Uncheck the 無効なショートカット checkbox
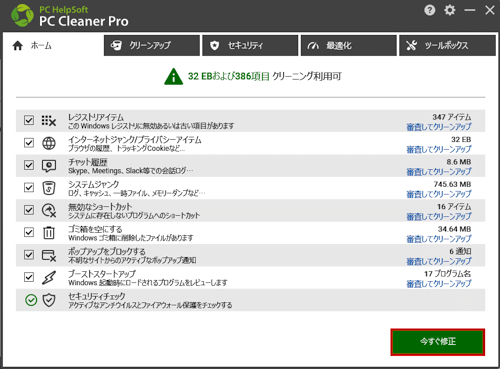 click(29, 210)
